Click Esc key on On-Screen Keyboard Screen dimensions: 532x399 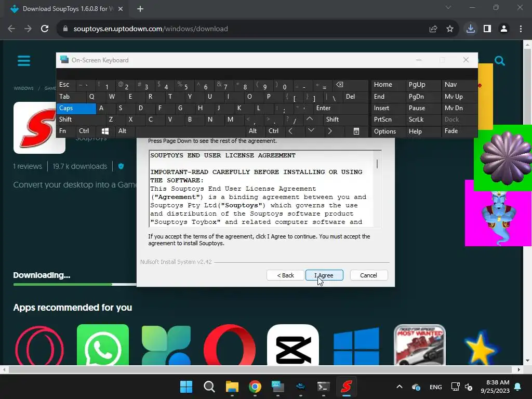66,85
